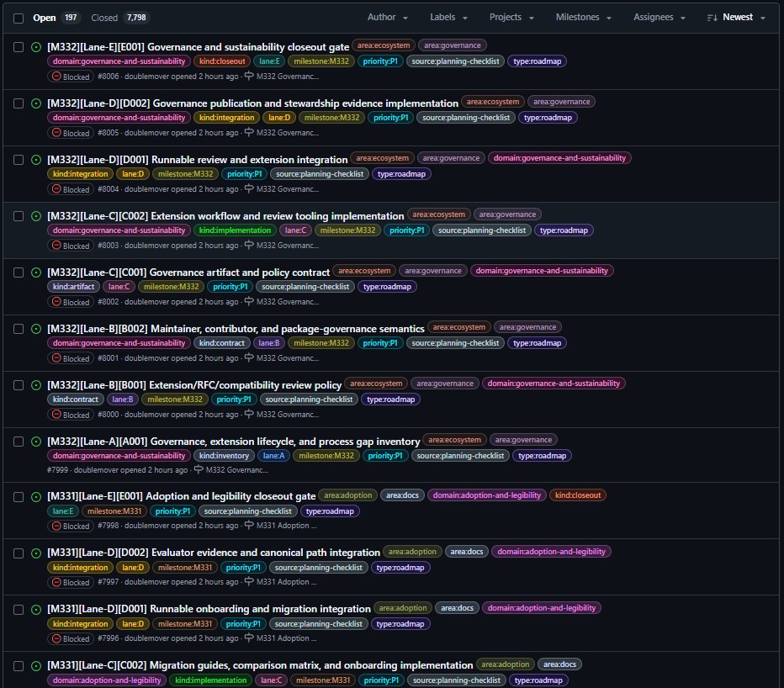This screenshot has width=784, height=688.
Task: Click priority:P1 label on issue #8000
Action: (234, 399)
